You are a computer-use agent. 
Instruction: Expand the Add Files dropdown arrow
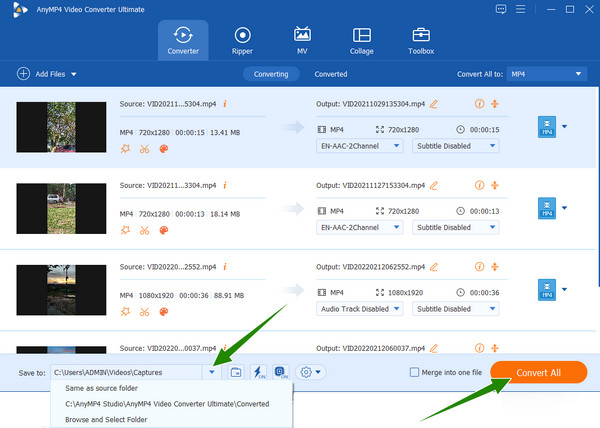[x=74, y=74]
